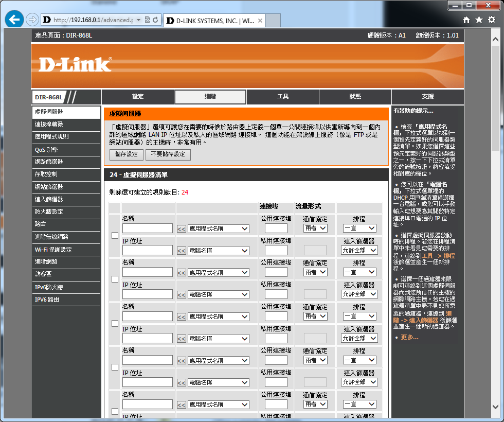Screen dimensions: 504x422
Task: Click the refresh icon in address bar
Action: click(155, 20)
